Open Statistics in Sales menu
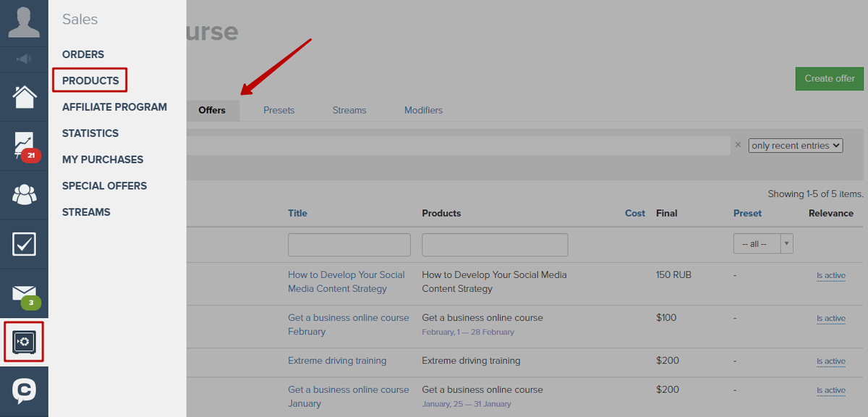The height and width of the screenshot is (417, 868). [90, 133]
